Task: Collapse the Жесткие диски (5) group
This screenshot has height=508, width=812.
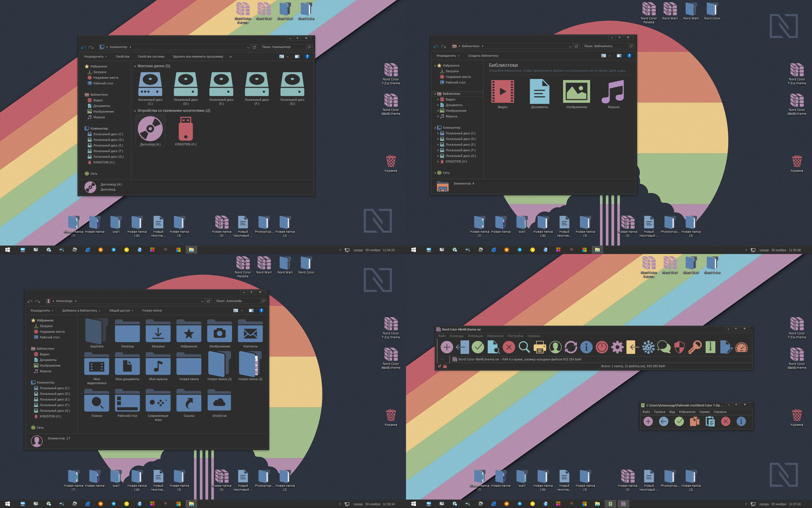Action: (135, 66)
